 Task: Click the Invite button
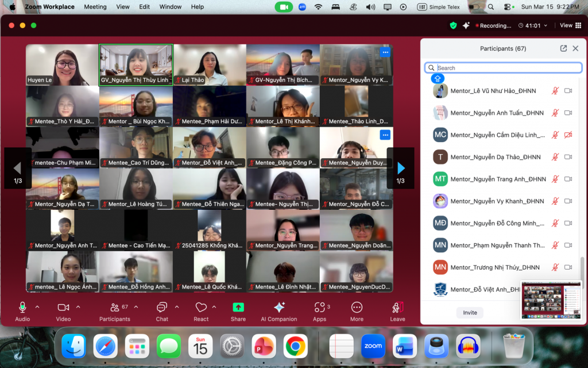[470, 313]
